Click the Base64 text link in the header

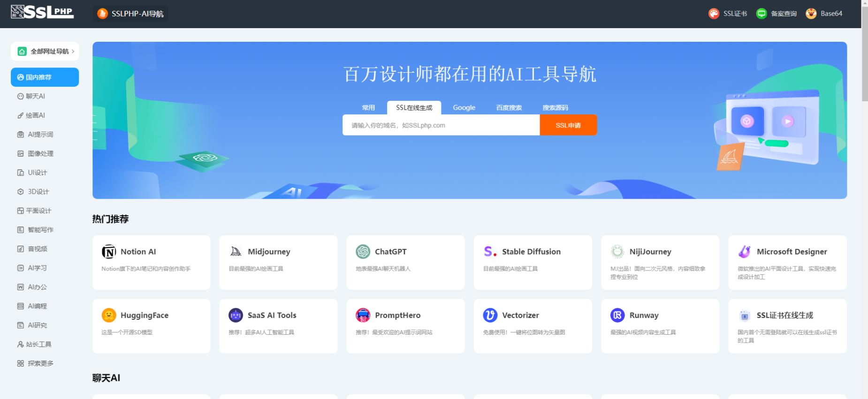[831, 14]
